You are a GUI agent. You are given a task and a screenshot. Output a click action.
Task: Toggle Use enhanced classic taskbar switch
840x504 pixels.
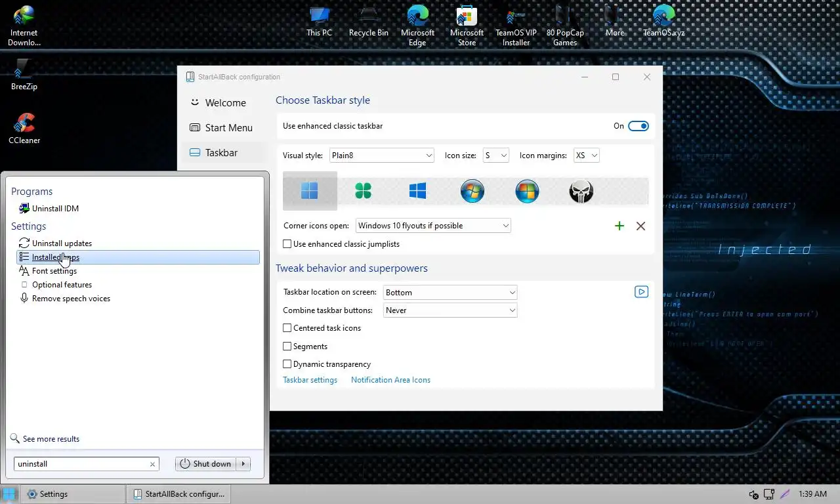click(638, 126)
